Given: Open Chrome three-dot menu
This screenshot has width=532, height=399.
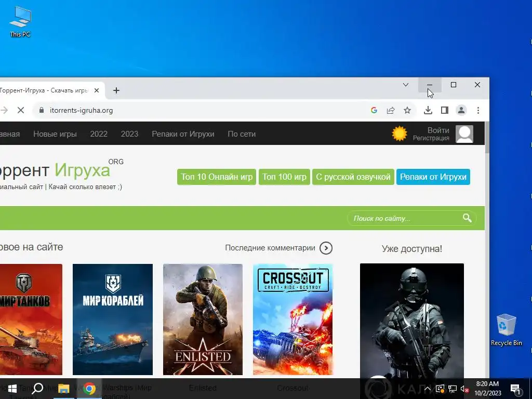Looking at the screenshot, I should (x=478, y=110).
